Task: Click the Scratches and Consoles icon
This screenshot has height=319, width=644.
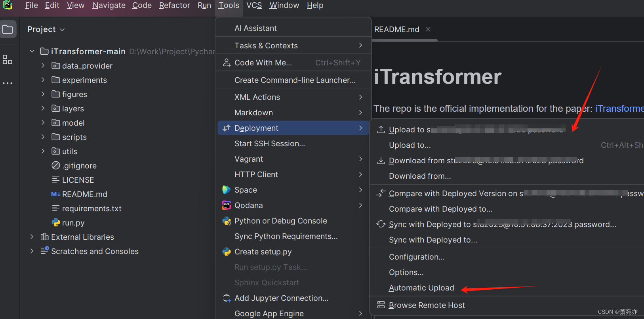Action: [45, 250]
